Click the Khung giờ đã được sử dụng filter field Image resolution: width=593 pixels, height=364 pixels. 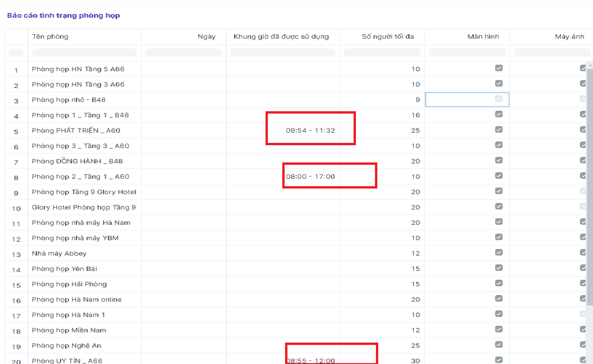tap(283, 53)
